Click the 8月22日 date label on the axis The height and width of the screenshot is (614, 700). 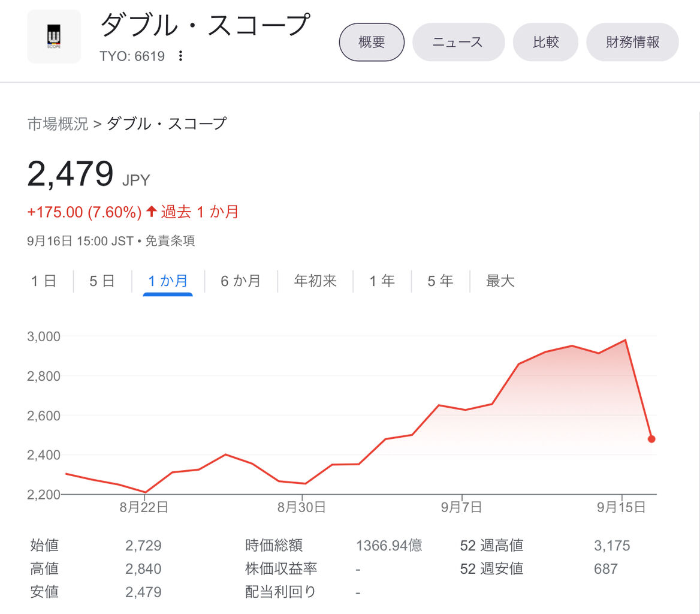(144, 507)
